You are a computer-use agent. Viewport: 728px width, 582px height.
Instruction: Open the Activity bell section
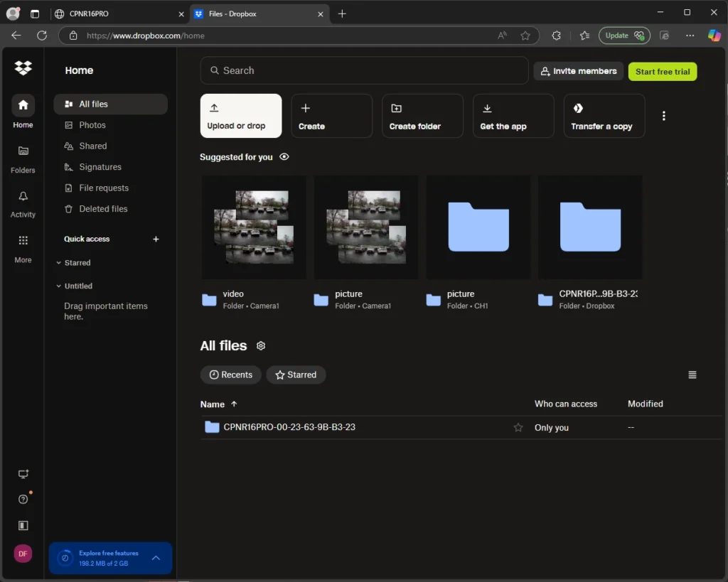coord(23,204)
